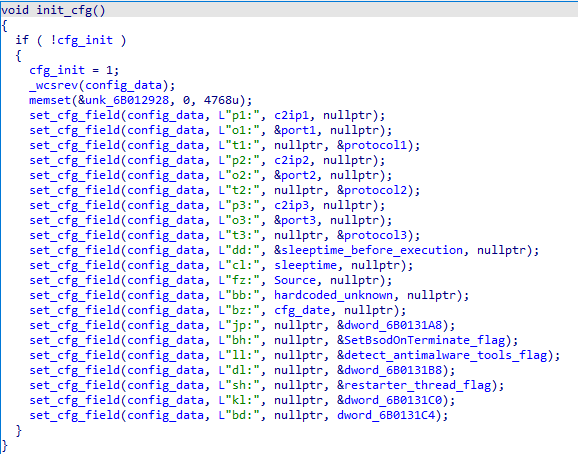Viewport: 578px width, 454px height.
Task: Click the L"bz:" string literal
Action: point(239,310)
